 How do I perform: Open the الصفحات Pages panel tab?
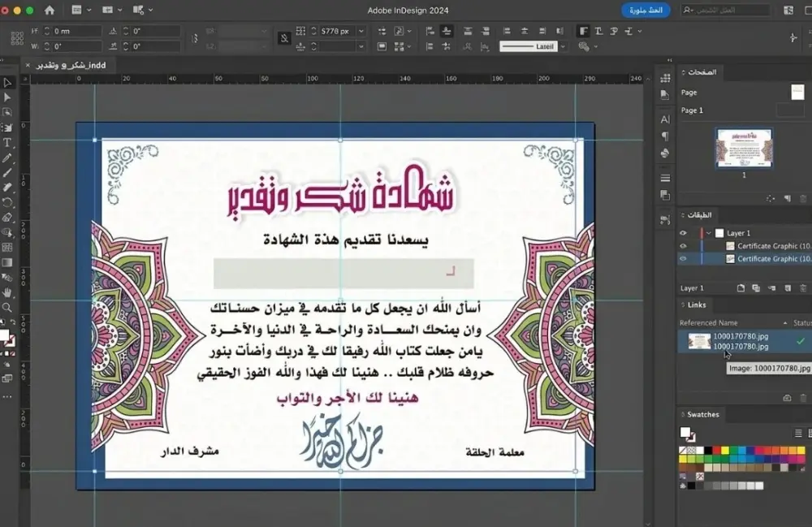tap(702, 72)
